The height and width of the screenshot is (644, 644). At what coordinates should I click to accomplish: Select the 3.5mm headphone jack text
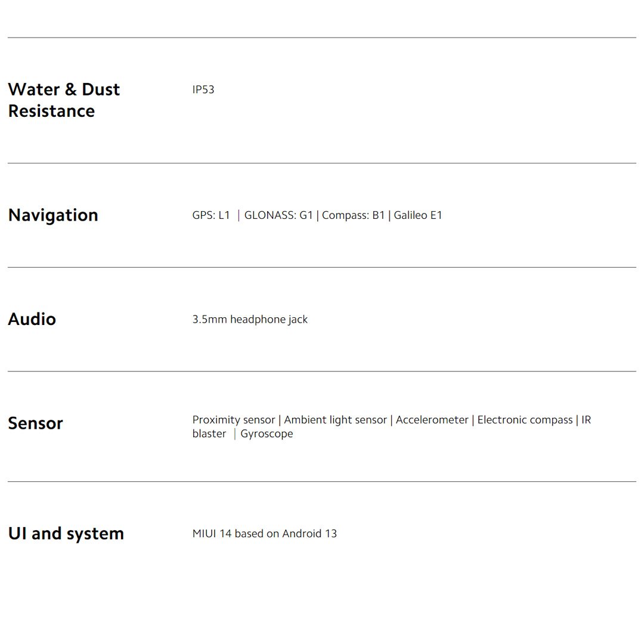(250, 320)
